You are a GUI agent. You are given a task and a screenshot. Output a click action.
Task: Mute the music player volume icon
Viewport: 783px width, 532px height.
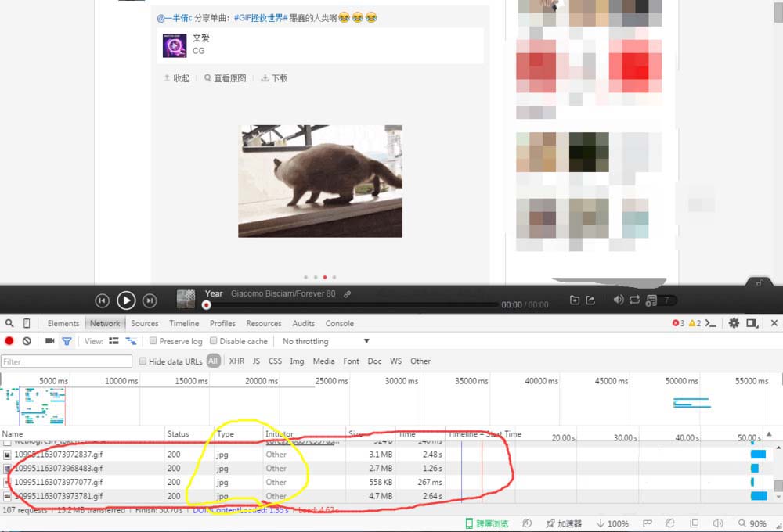click(x=619, y=300)
